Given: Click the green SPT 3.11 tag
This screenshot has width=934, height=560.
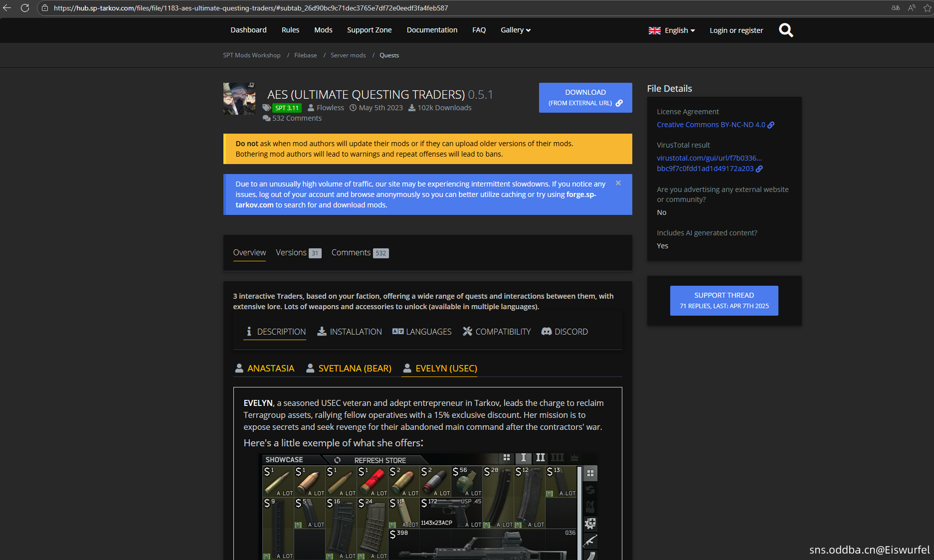Looking at the screenshot, I should click(287, 108).
